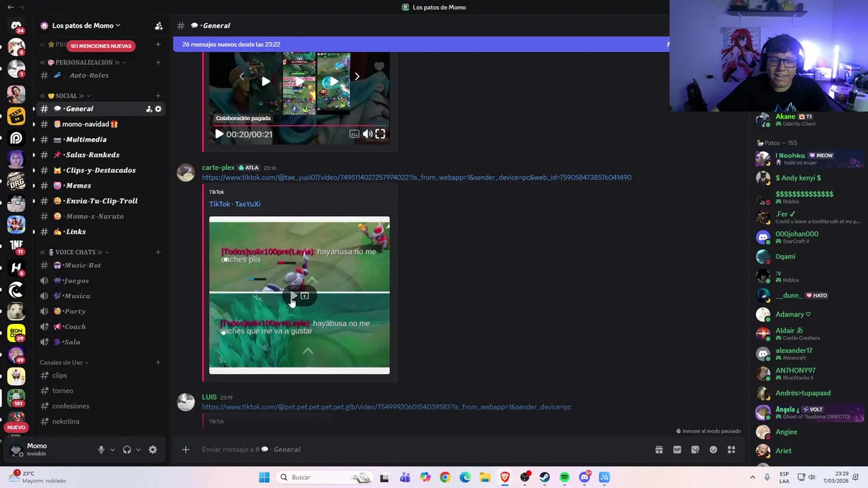868x488 pixels.
Task: Open headphone output options chevron
Action: [x=138, y=449]
